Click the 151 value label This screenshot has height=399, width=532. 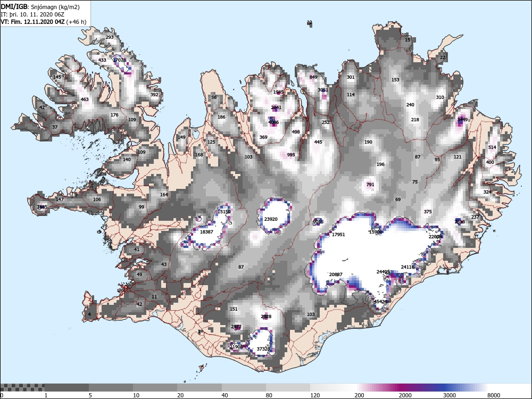click(234, 309)
